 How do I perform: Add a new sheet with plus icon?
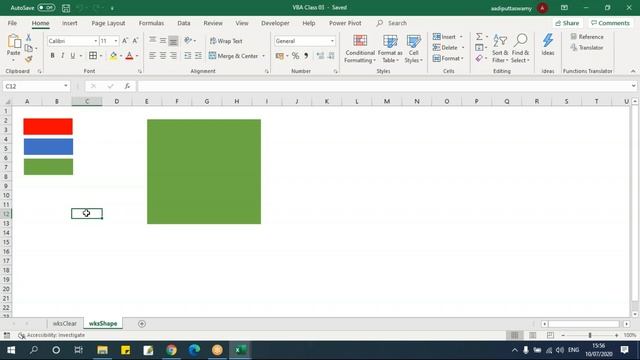(x=142, y=324)
